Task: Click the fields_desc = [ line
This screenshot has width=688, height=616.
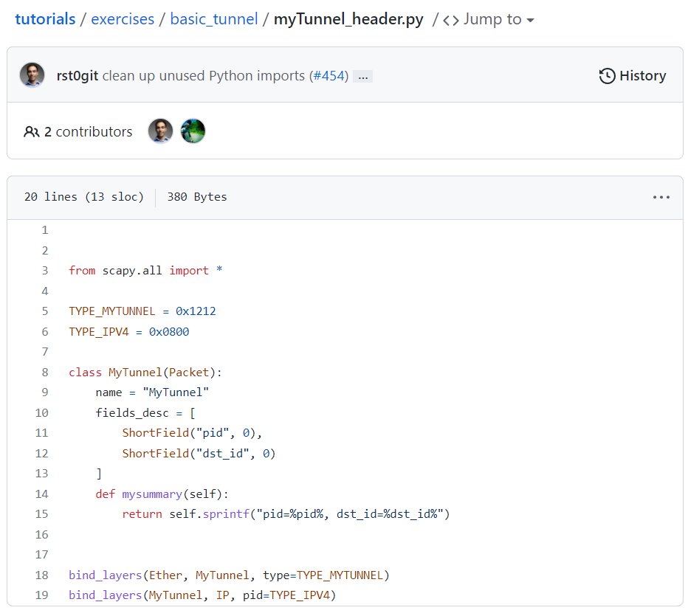Action: (145, 413)
